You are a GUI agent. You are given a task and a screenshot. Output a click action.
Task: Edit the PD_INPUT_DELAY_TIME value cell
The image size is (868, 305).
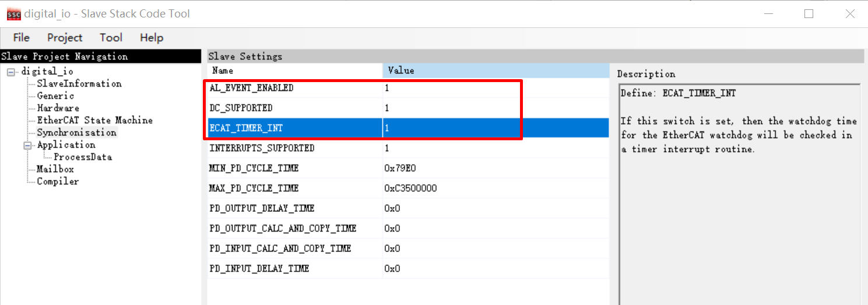coord(496,269)
